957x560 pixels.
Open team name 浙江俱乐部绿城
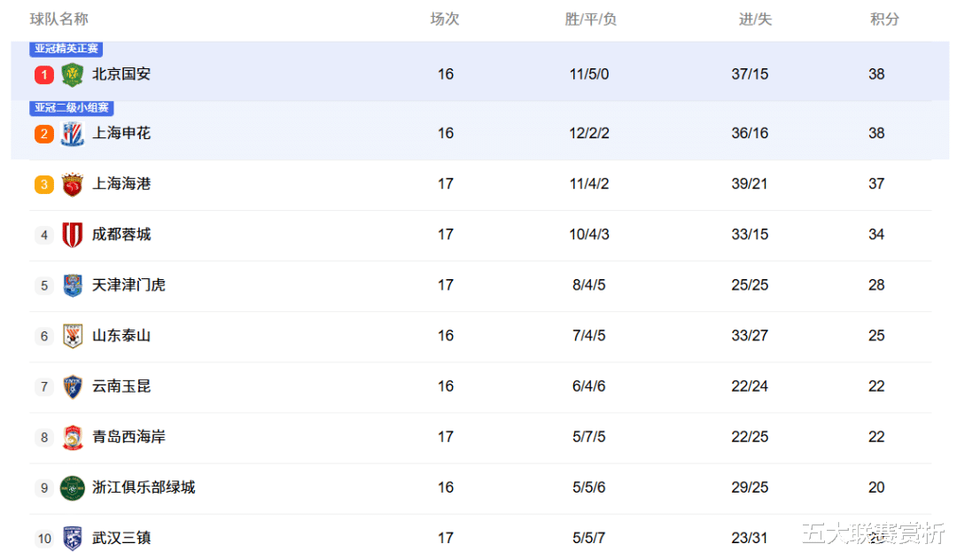[x=144, y=487]
